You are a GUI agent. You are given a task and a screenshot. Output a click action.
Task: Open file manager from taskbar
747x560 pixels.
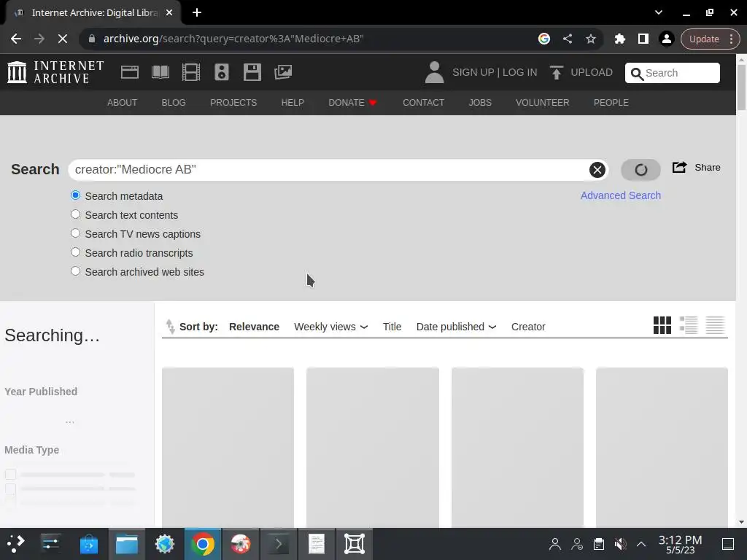tap(127, 544)
